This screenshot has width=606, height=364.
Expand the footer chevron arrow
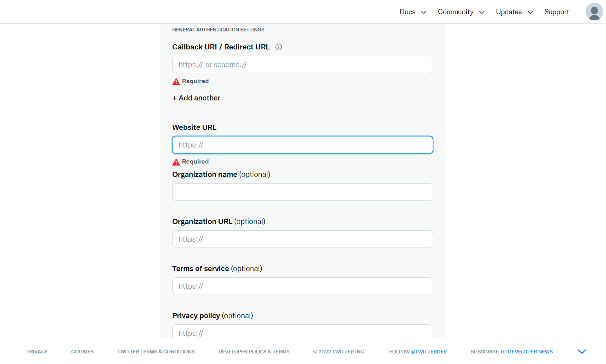(582, 351)
